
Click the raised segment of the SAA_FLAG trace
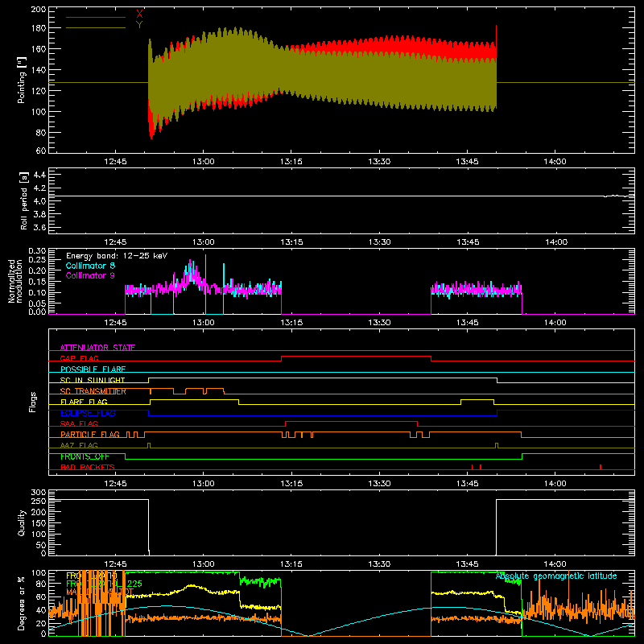tap(352, 421)
